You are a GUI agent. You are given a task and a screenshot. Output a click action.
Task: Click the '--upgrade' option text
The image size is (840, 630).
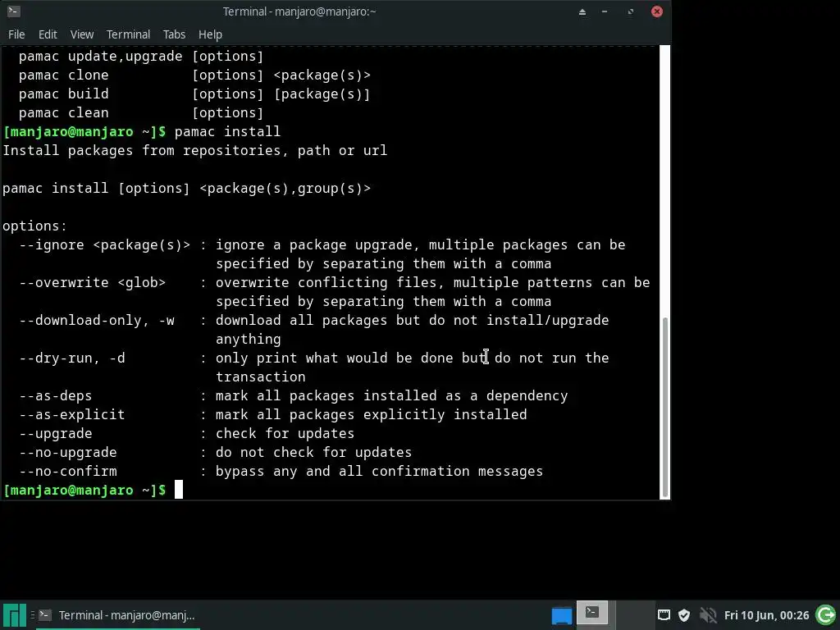[x=56, y=433]
